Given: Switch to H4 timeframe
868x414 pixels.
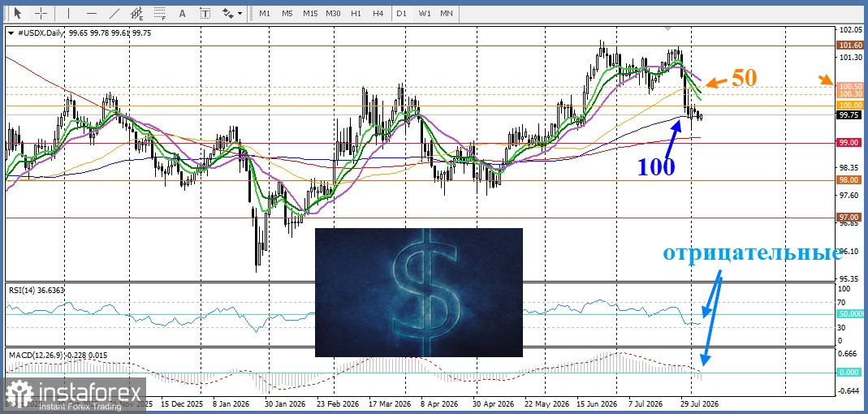Looking at the screenshot, I should tap(378, 13).
